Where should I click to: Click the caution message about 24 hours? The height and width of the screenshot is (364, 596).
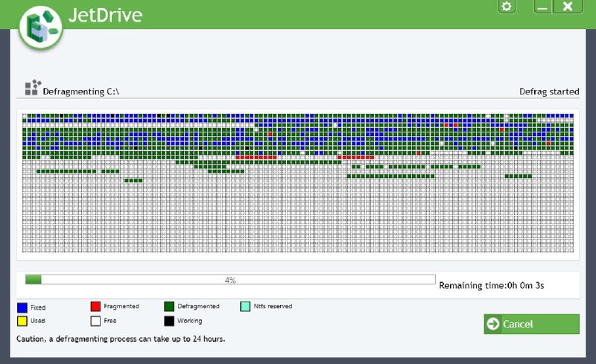pyautogui.click(x=121, y=339)
